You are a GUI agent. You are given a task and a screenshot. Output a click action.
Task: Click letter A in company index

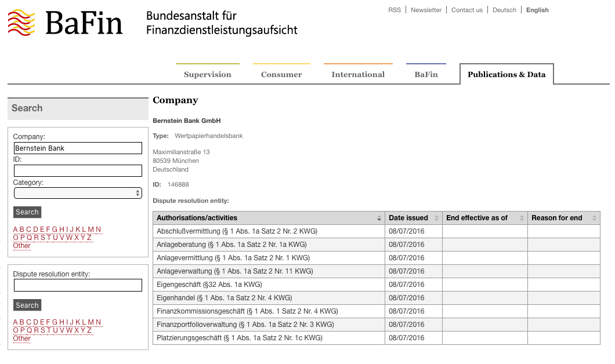(x=15, y=230)
